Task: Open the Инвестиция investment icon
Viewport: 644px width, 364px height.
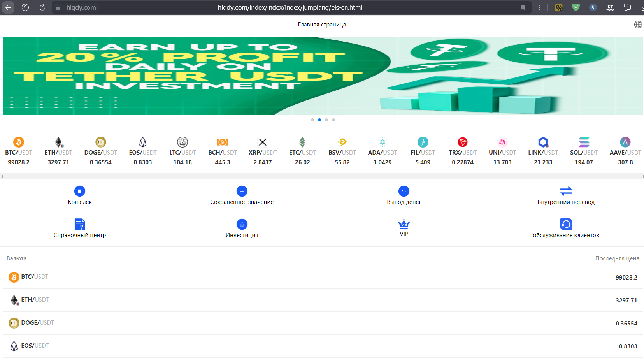Action: (x=242, y=224)
